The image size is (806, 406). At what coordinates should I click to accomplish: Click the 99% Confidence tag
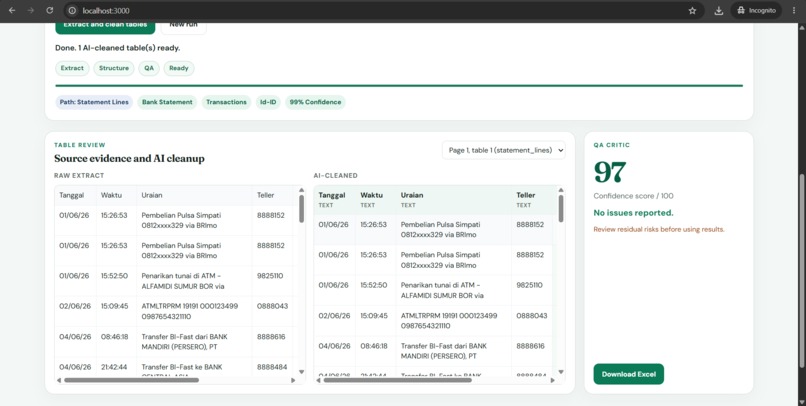pyautogui.click(x=315, y=102)
